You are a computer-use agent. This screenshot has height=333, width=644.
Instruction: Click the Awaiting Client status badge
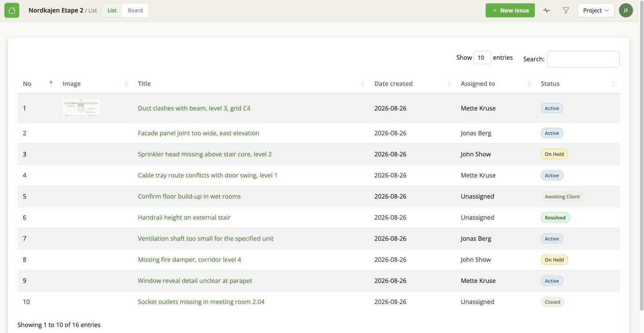562,196
